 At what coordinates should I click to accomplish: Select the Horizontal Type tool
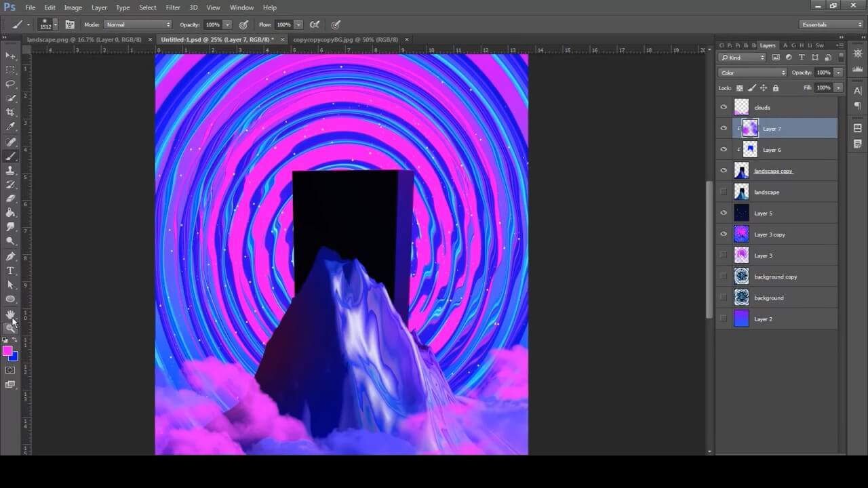pos(10,270)
